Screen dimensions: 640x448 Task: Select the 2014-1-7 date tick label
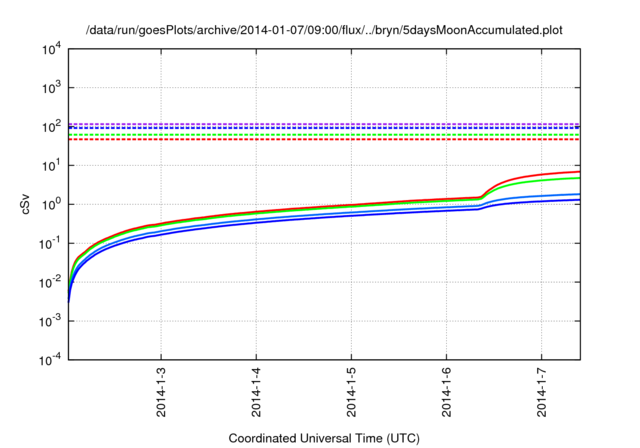point(541,395)
